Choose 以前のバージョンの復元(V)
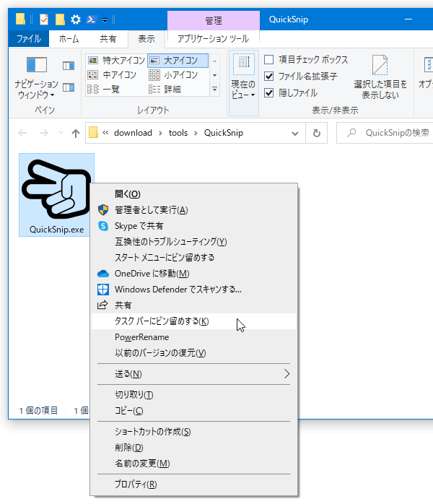 (x=193, y=353)
